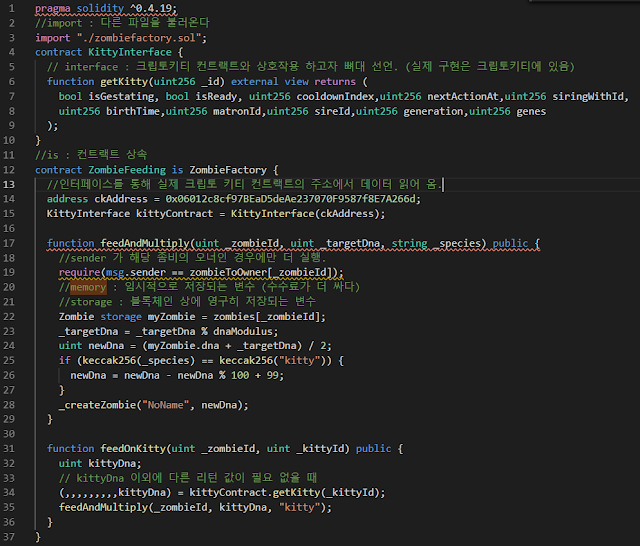
Task: Click highlighted "memory" word in comment
Action: 88,287
